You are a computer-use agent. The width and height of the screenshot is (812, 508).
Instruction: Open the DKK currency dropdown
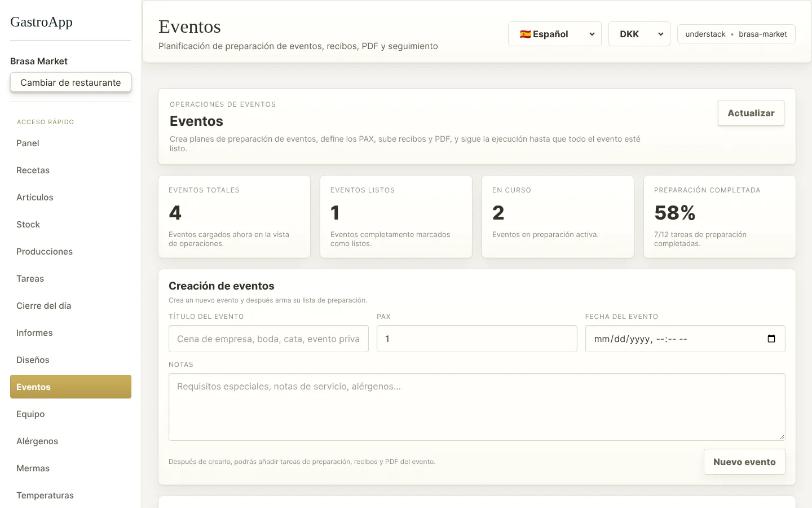pos(639,34)
